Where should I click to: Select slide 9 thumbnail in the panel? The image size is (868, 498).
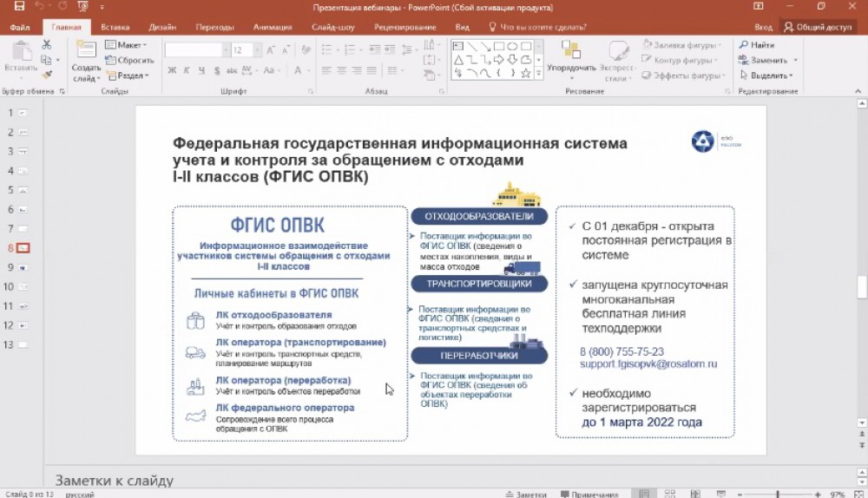(23, 267)
